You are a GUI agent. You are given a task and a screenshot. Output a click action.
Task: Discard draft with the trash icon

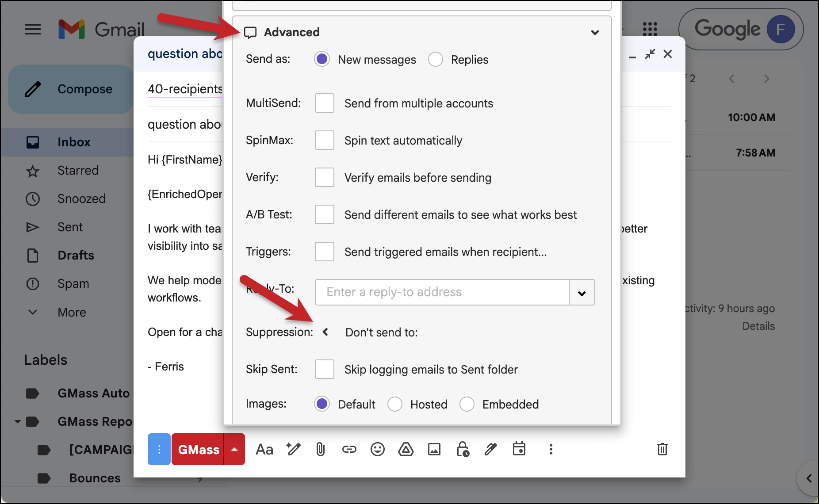[662, 449]
